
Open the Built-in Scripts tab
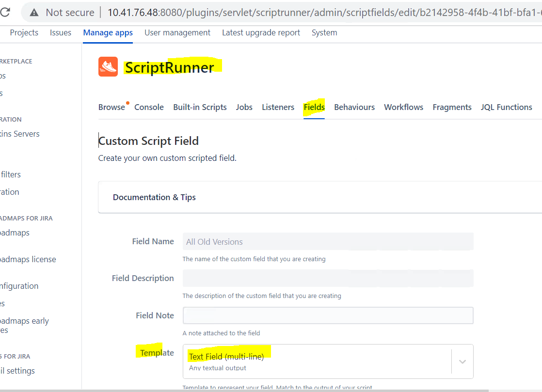tap(200, 107)
